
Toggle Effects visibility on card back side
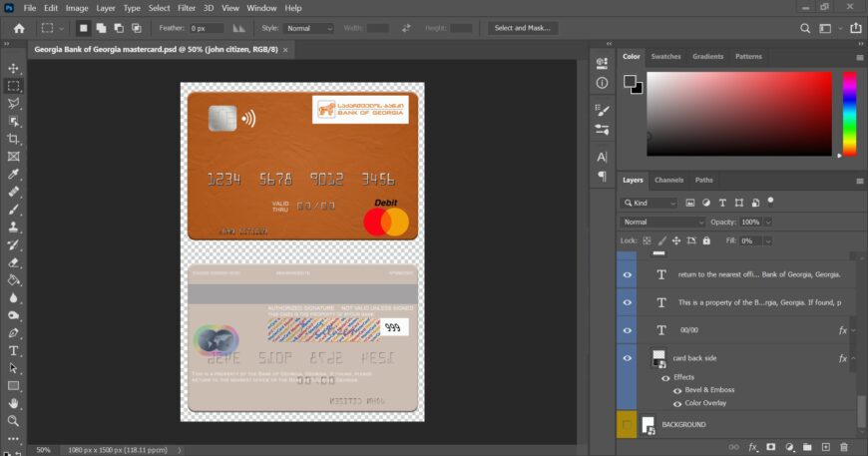click(665, 378)
